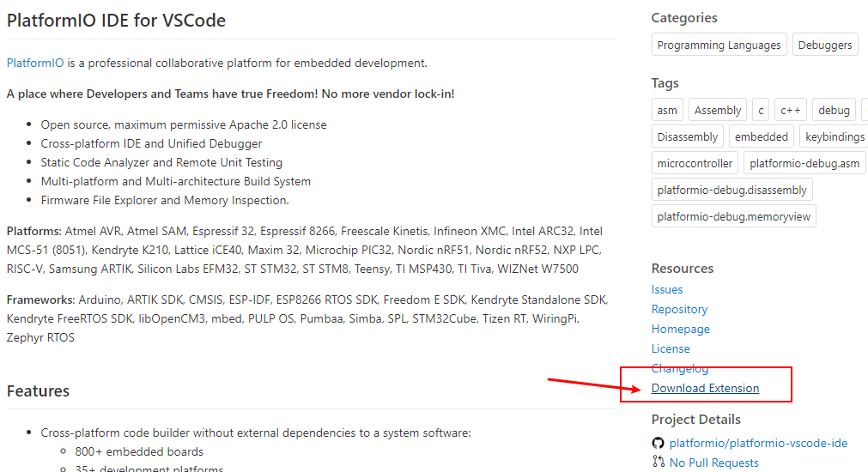Click the keybindings tag
Viewport: 868px width, 472px height.
(x=834, y=136)
